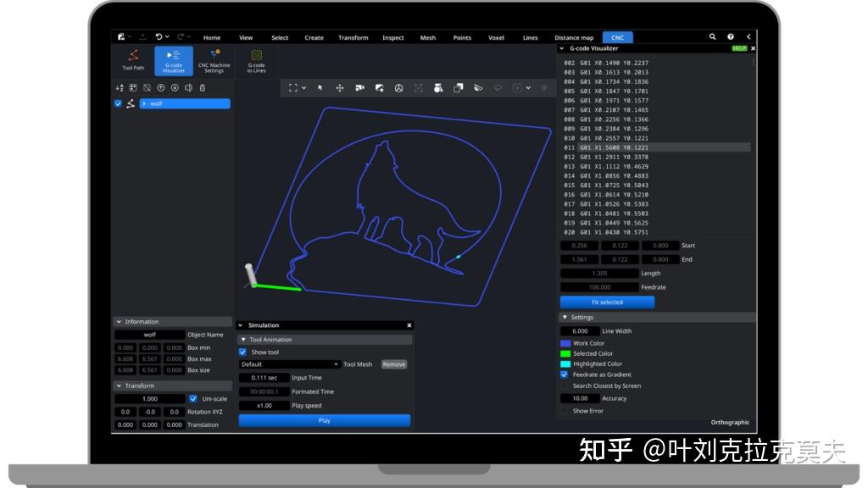Launch G-code to Lines tool
The width and height of the screenshot is (868, 488).
coord(256,60)
